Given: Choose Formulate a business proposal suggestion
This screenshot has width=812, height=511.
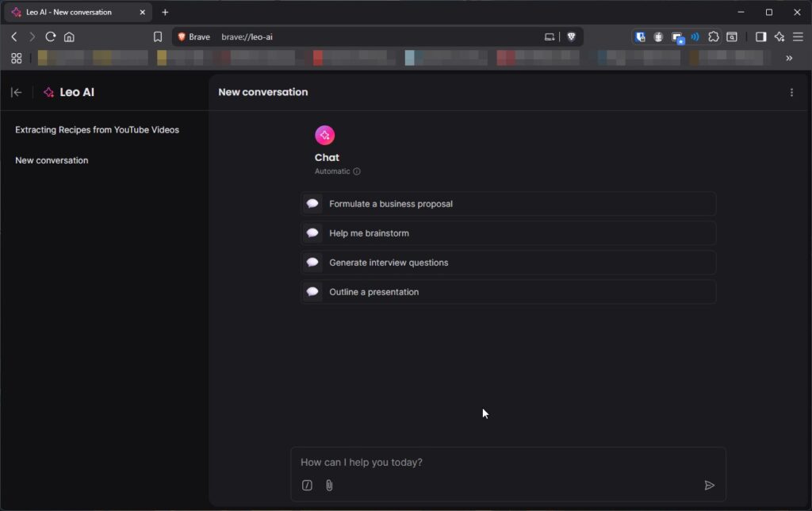Looking at the screenshot, I should coord(508,204).
